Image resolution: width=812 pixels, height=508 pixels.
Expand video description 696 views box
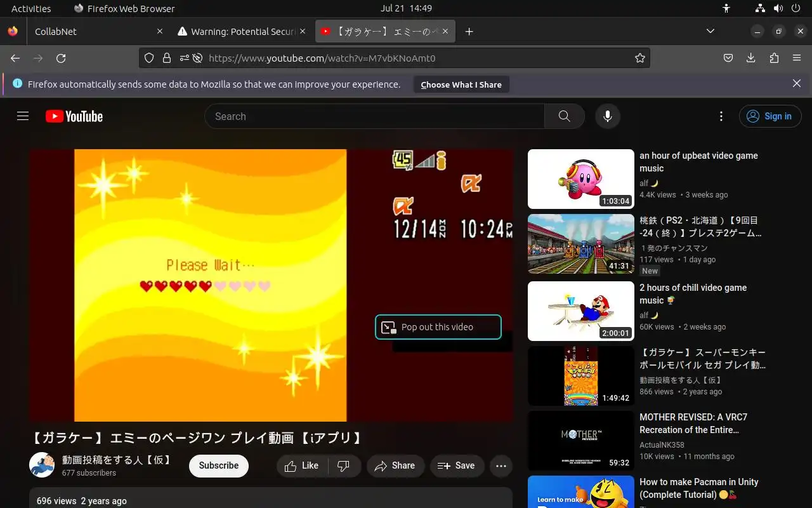[x=271, y=498]
